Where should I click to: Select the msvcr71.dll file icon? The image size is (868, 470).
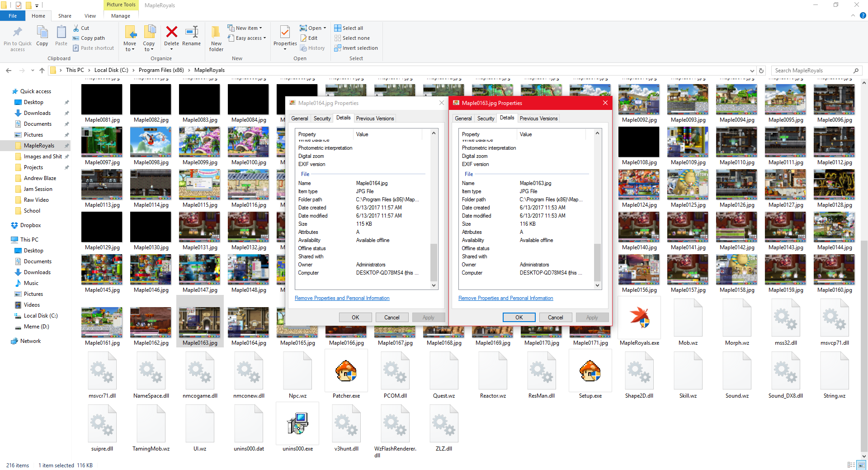pos(102,370)
